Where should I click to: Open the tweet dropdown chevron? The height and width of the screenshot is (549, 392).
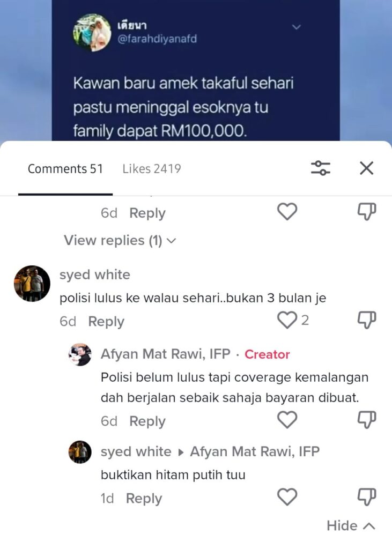pos(297,27)
